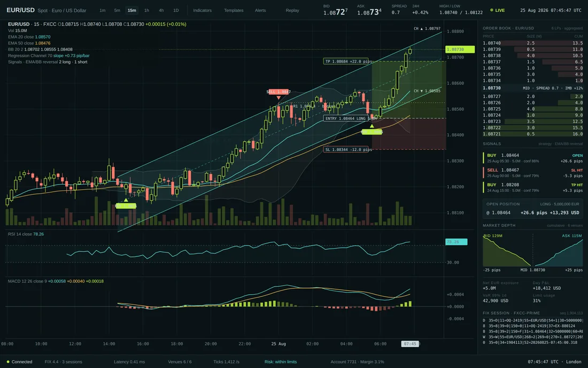
Task: Click Account 7731 · Margin 3.1% status
Action: tap(358, 362)
